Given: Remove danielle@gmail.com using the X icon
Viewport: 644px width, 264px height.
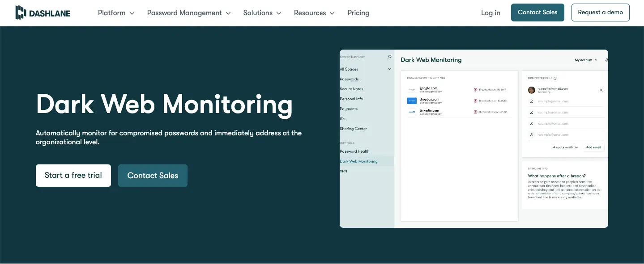Looking at the screenshot, I should click(x=601, y=90).
